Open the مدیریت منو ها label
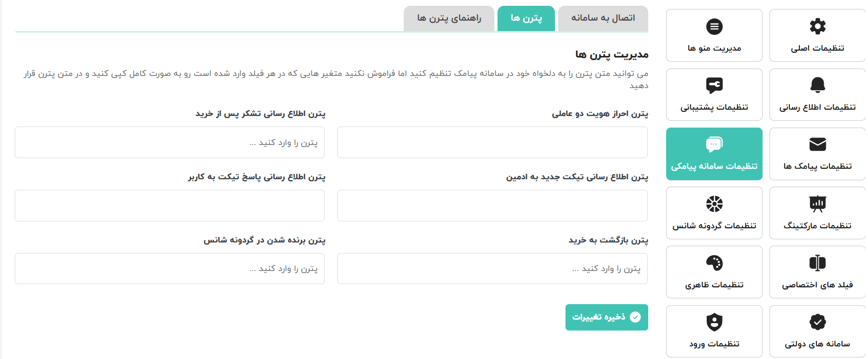 714,48
